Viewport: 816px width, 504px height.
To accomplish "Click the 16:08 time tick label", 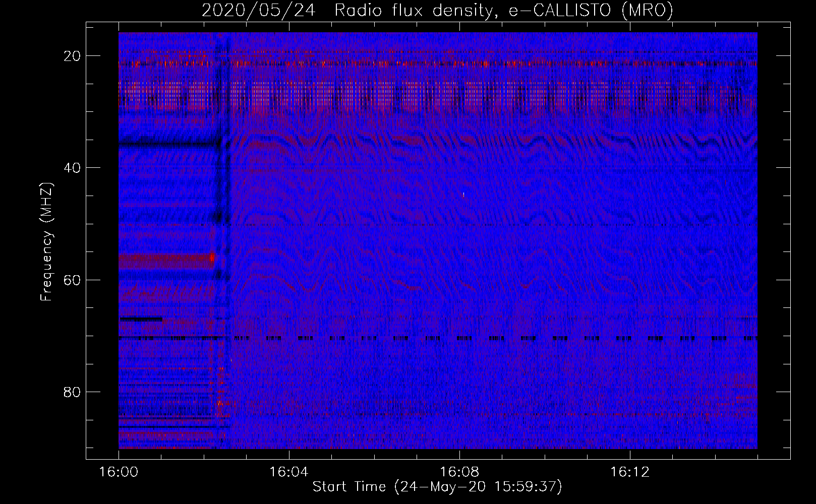I will pyautogui.click(x=459, y=472).
